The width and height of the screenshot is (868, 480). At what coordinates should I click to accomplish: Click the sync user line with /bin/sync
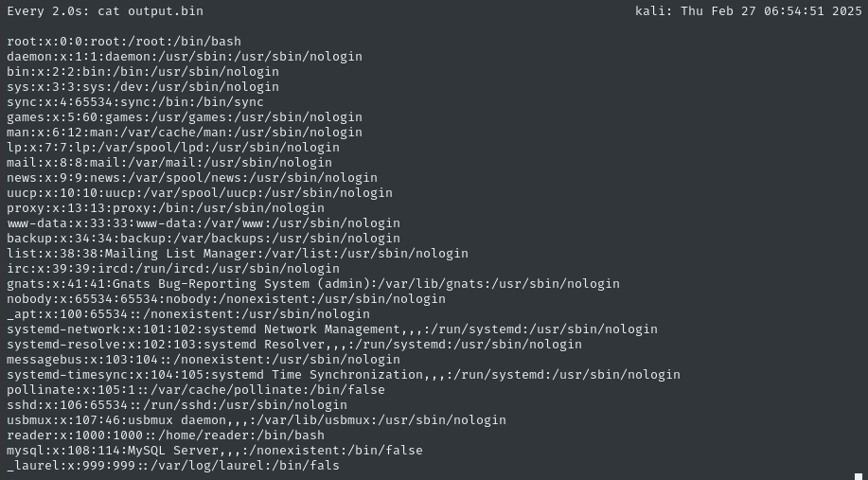[x=134, y=102]
